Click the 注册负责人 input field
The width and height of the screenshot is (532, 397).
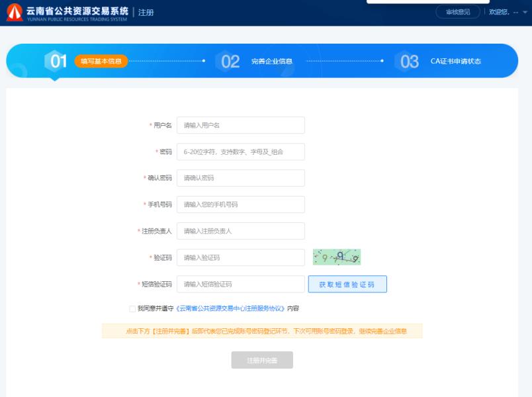(240, 231)
